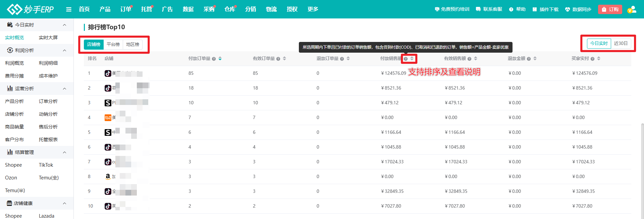Collapse the 结算管理 sidebar section
Viewport: 644px width, 219px height.
pos(64,152)
